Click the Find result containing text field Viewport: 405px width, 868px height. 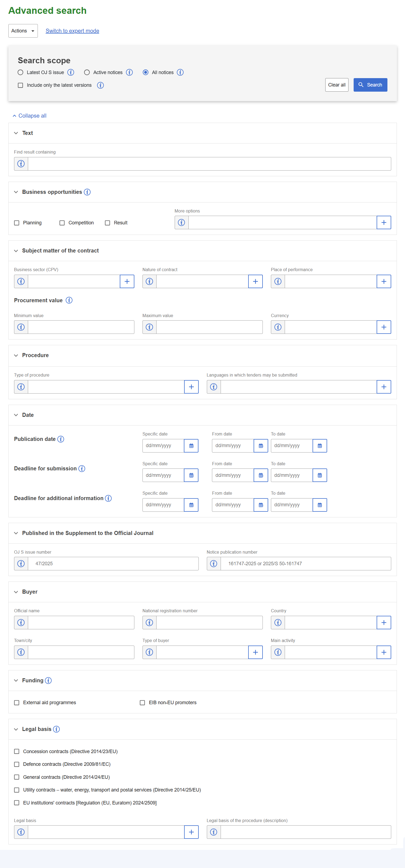tap(209, 164)
